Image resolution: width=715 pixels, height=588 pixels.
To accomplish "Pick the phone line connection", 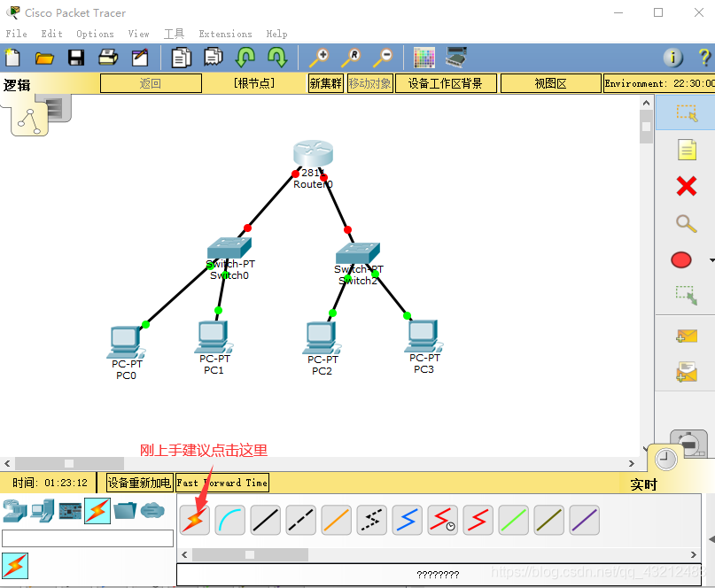I will [371, 520].
